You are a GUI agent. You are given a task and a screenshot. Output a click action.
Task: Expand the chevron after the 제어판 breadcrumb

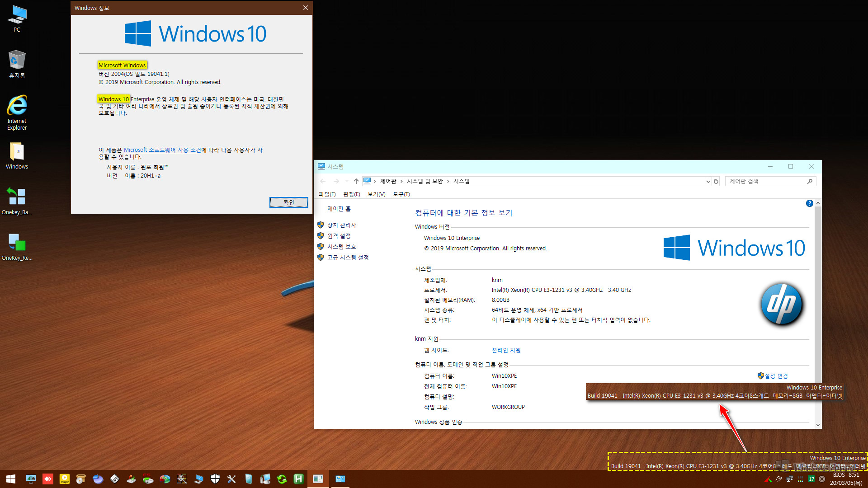click(x=401, y=181)
